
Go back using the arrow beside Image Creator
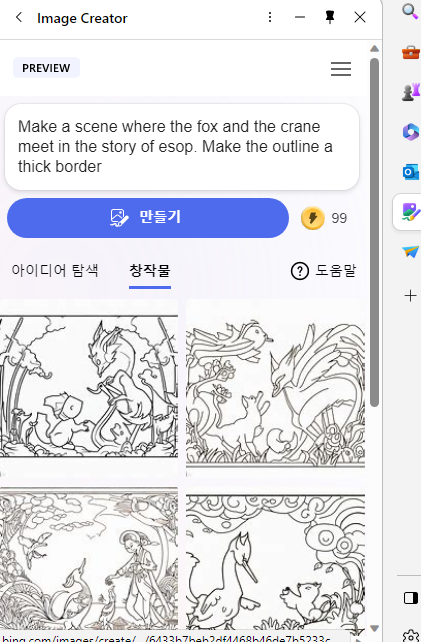(19, 17)
